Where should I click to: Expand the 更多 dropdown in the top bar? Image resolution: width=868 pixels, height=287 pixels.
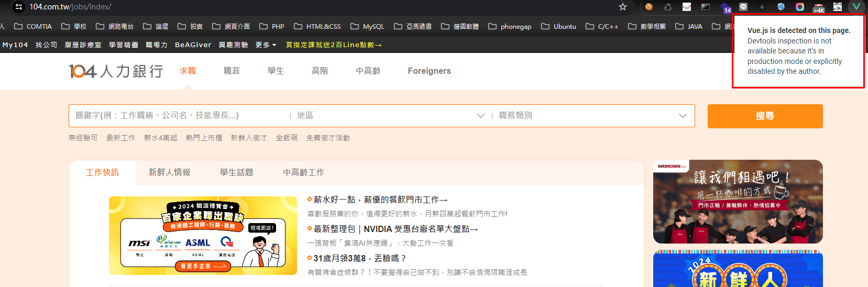tap(266, 45)
